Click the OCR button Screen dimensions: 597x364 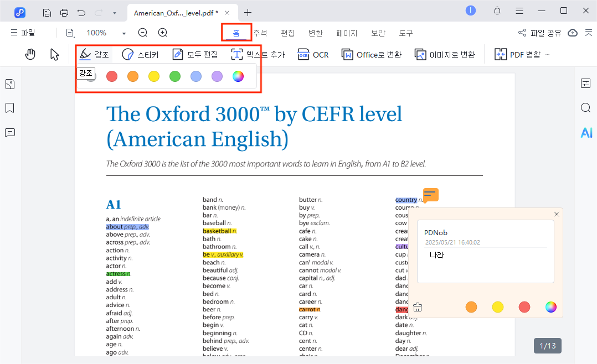(x=313, y=54)
